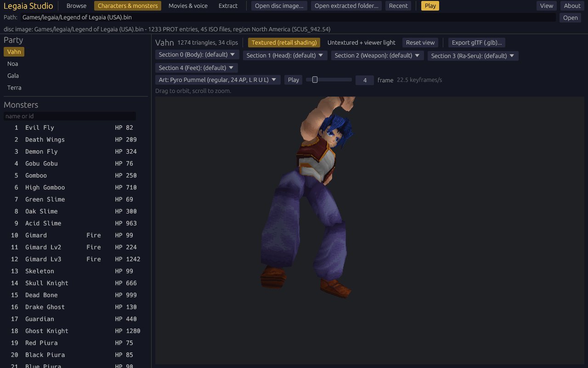588x368 pixels.
Task: Select Evil Fly monster row
Action: [75, 127]
